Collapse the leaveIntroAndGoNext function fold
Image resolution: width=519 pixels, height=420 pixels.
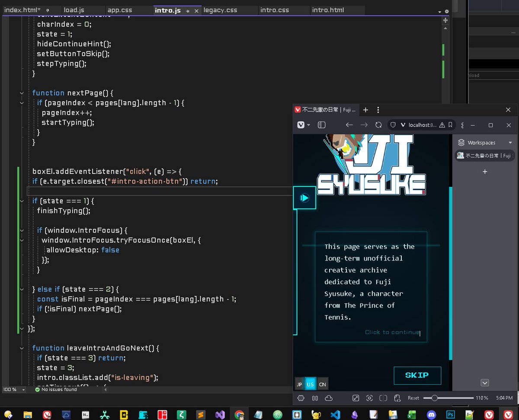coord(22,348)
